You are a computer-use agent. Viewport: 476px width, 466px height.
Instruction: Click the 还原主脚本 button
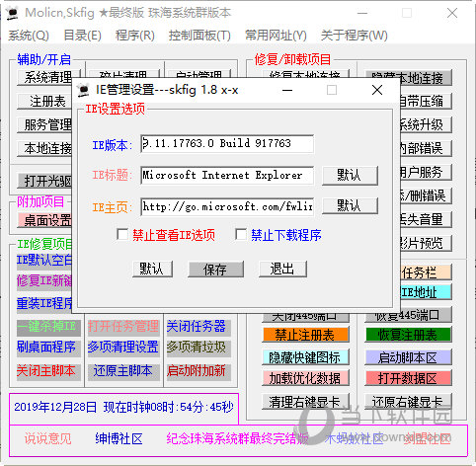[123, 371]
